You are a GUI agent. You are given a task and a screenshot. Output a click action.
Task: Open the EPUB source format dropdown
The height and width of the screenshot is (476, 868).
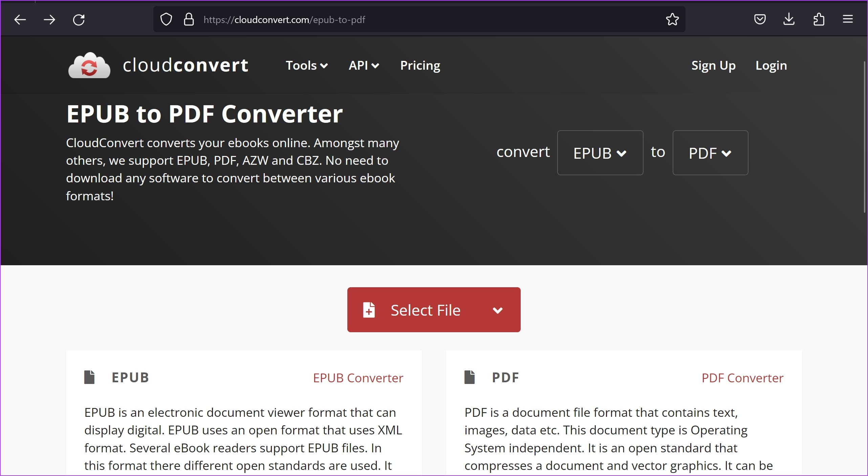pos(600,153)
